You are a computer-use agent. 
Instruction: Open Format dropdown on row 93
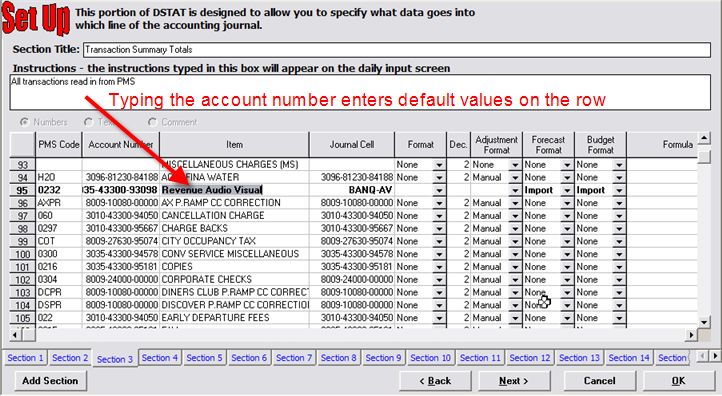439,165
